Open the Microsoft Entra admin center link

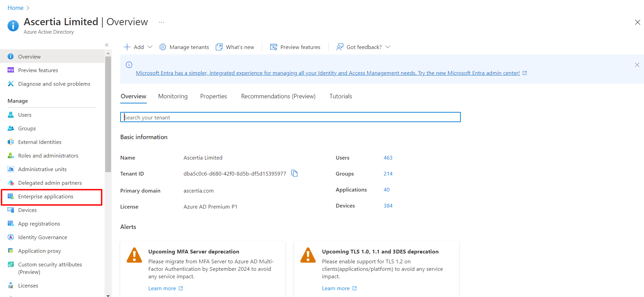[x=328, y=73]
